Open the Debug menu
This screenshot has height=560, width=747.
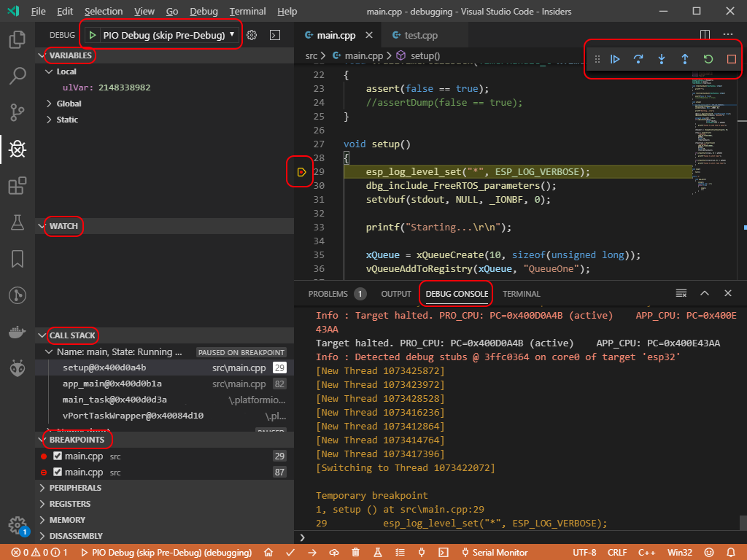click(x=203, y=11)
